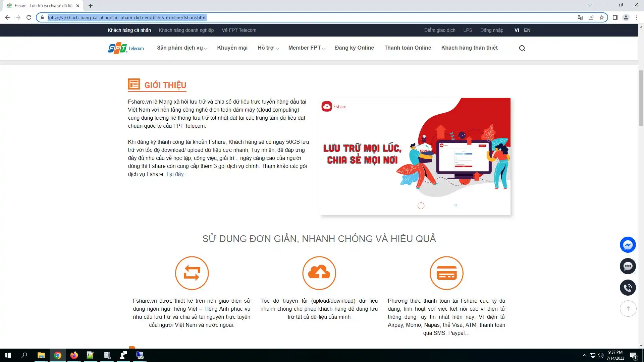The height and width of the screenshot is (362, 644).
Task: Click the phone call floating icon
Action: [x=628, y=288]
